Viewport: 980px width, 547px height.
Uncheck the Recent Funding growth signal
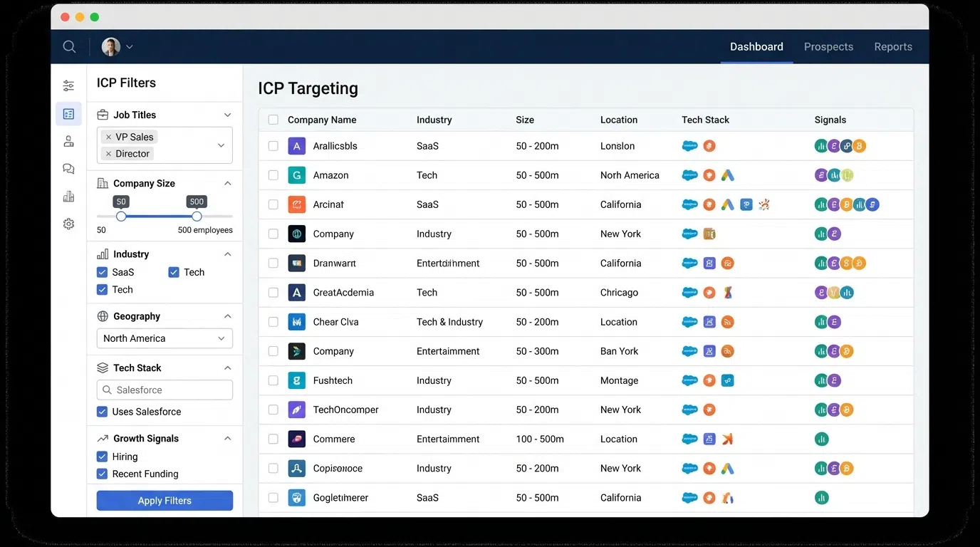tap(102, 474)
